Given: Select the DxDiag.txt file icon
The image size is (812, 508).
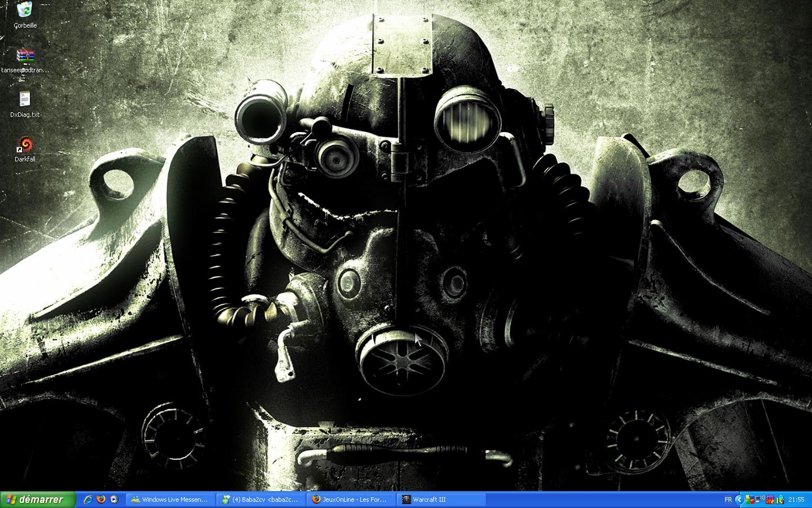Looking at the screenshot, I should (x=25, y=105).
